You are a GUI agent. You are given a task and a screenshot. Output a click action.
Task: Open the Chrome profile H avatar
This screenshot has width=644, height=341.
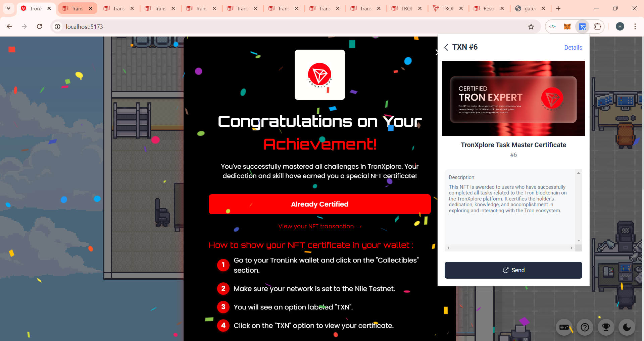[620, 26]
